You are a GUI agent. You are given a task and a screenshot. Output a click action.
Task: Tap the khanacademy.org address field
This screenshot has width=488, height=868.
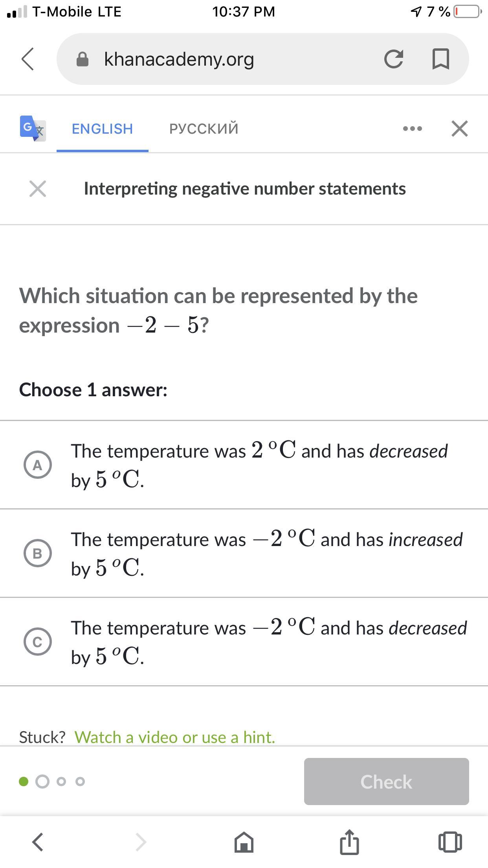coord(220,59)
